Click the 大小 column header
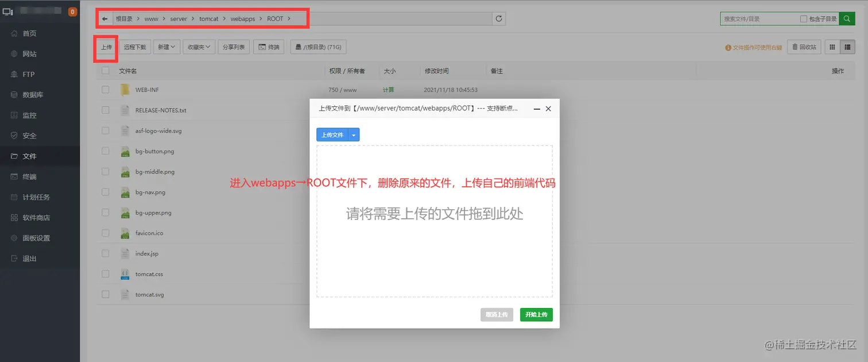The height and width of the screenshot is (362, 868). click(x=389, y=71)
